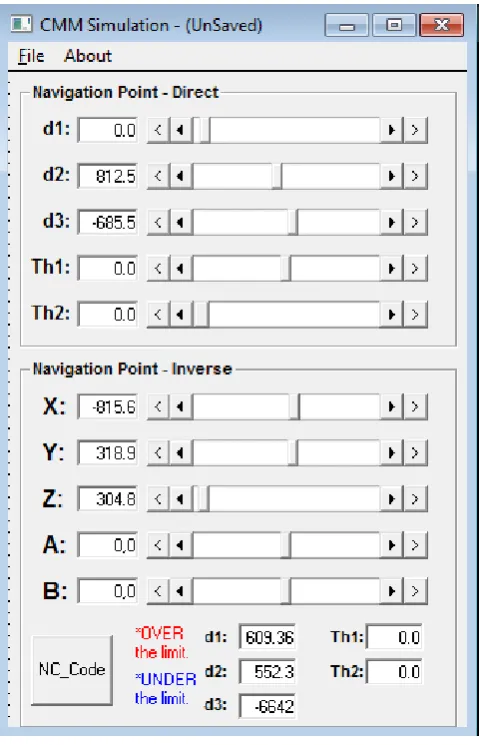Click Y row filled left arrow
This screenshot has height=745, width=479.
coord(181,453)
